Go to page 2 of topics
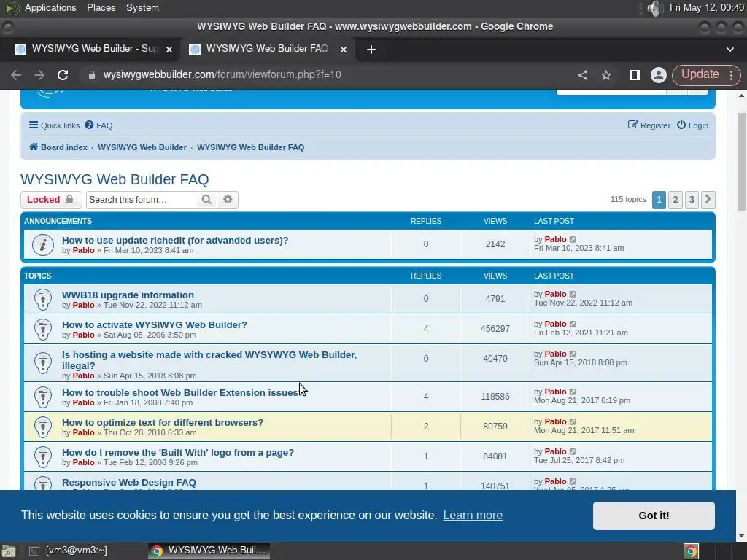This screenshot has width=747, height=560. (675, 199)
